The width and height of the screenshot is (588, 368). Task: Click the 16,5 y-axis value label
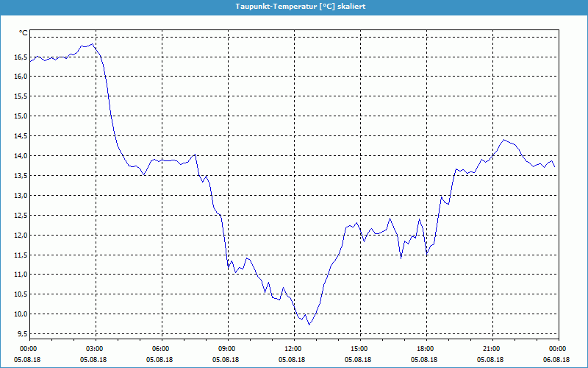click(19, 56)
